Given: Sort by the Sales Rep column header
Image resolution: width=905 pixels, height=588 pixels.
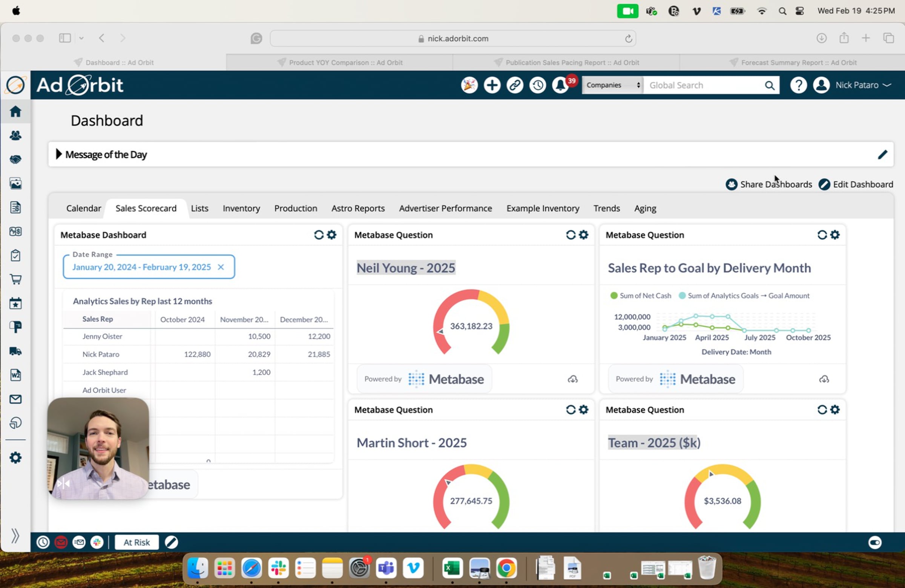Looking at the screenshot, I should [x=98, y=319].
